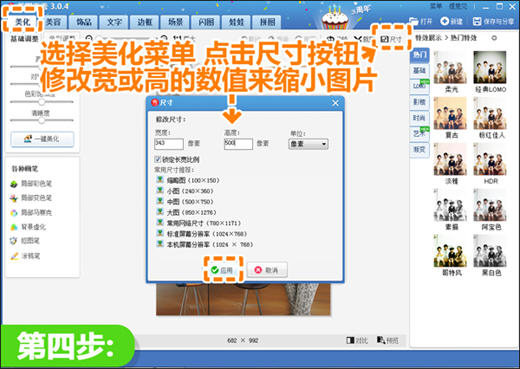Viewport: 520px width, 369px height.
Task: Open the 闪图 tab
Action: 206,22
